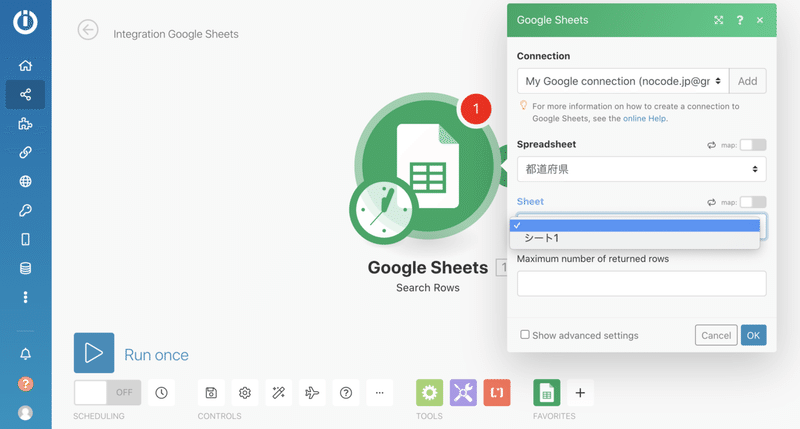This screenshot has width=800, height=429.
Task: Open Data stores database icon in sidebar
Action: click(x=25, y=268)
